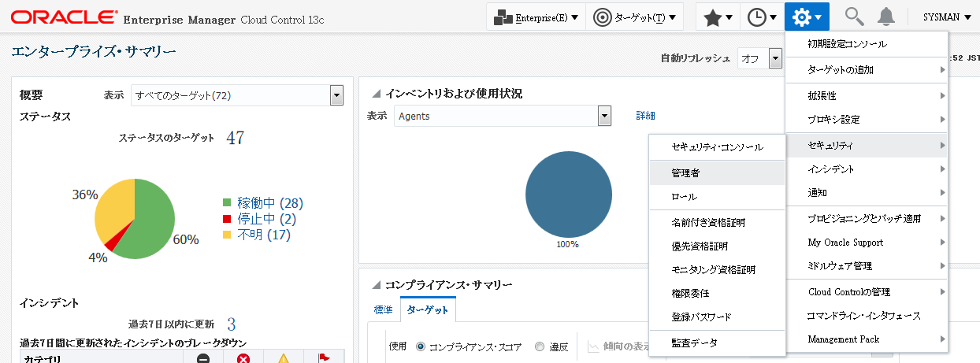Click the Oracle logo

click(64, 17)
